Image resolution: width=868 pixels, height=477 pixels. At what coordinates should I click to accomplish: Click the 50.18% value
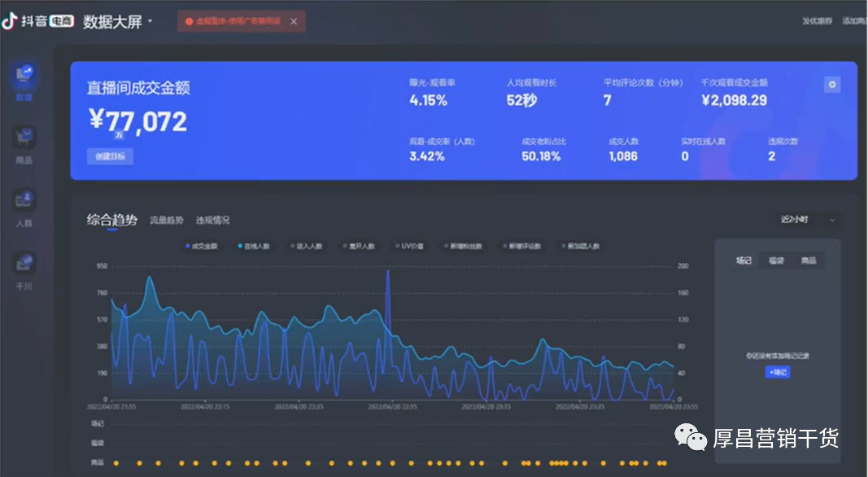coord(541,156)
